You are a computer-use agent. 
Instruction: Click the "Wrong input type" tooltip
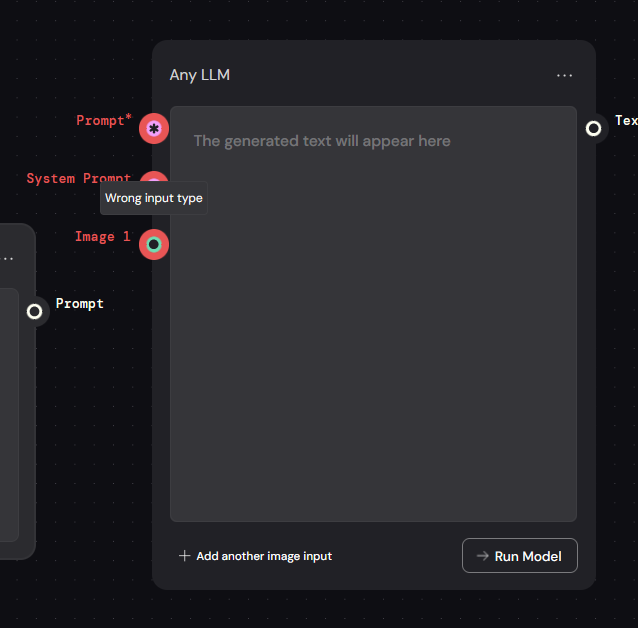pyautogui.click(x=154, y=198)
